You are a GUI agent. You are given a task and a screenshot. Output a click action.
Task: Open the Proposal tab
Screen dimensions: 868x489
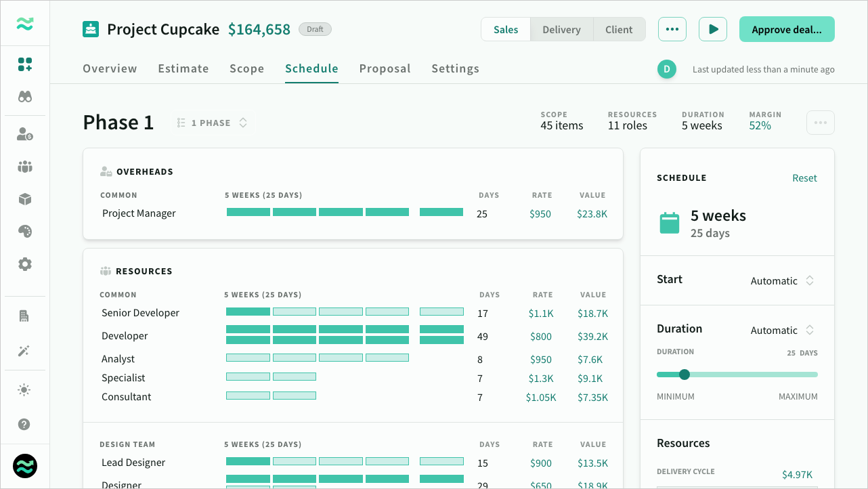[x=385, y=68]
